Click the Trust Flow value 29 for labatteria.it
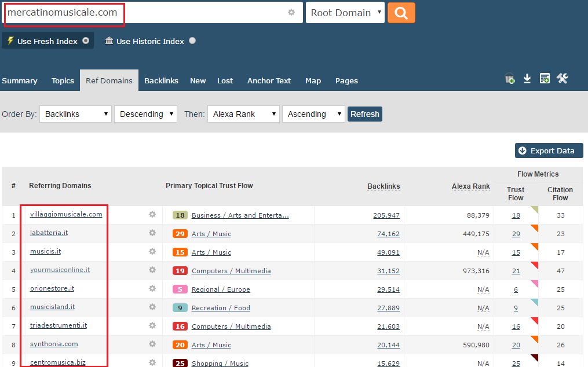The width and height of the screenshot is (588, 367). (x=516, y=234)
